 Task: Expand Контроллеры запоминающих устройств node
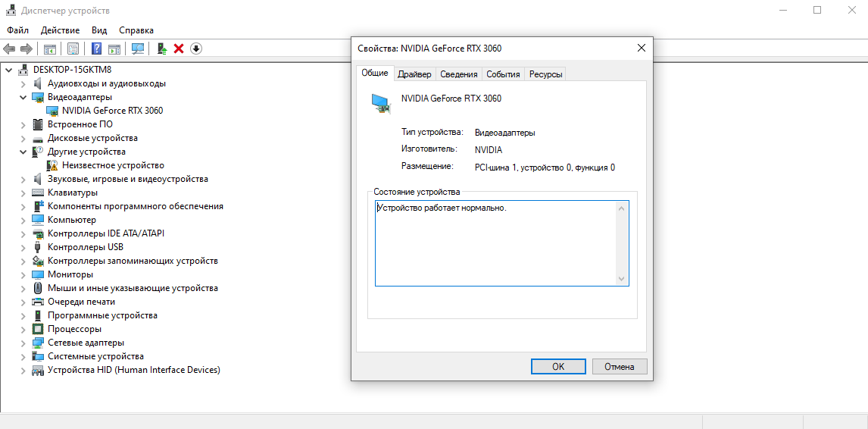(23, 261)
